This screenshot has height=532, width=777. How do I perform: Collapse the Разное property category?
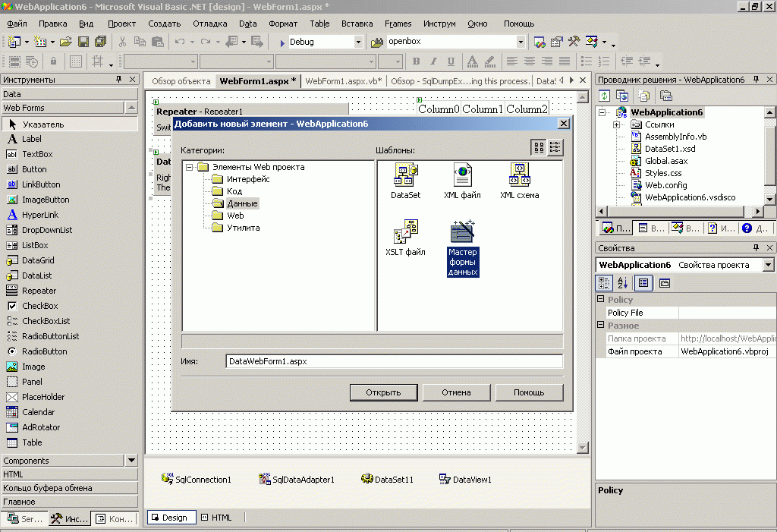[601, 325]
